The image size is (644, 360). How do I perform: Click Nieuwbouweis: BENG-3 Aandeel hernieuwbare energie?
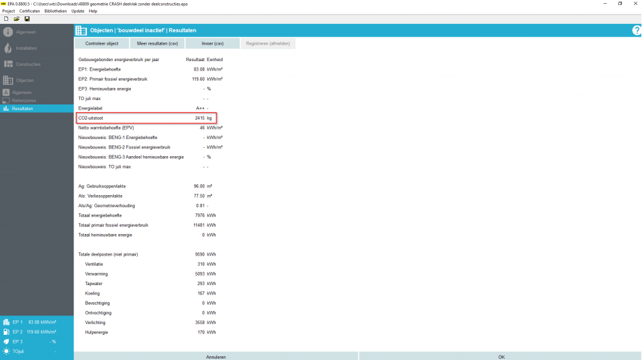(x=131, y=157)
